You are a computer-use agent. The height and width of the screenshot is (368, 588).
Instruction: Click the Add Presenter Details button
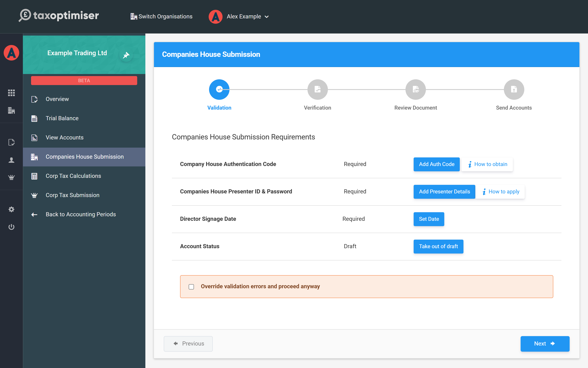tap(444, 192)
